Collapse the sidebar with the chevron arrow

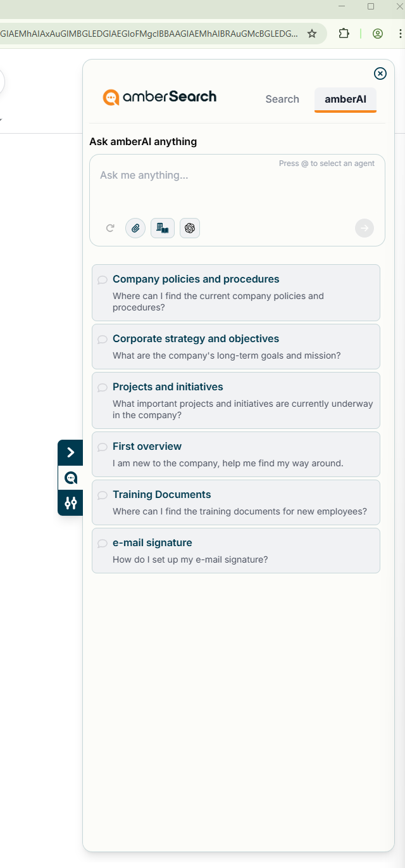(x=71, y=452)
